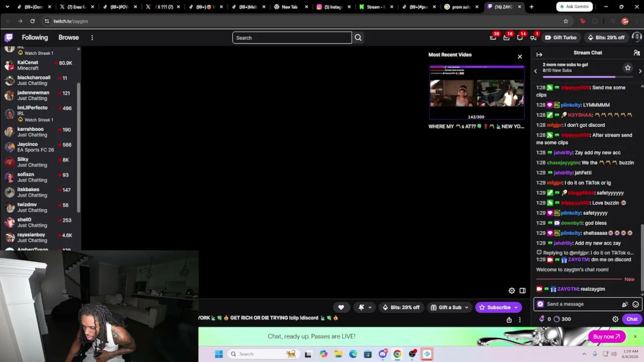Click the browser address bar
This screenshot has height=362, width=644.
(302, 21)
